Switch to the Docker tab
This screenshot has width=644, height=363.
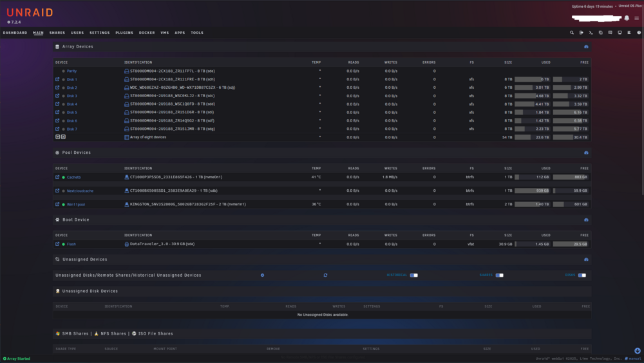coord(147,33)
